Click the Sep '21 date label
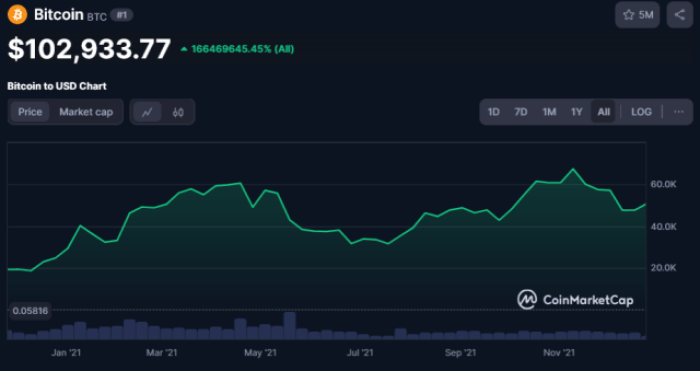Viewport: 700px width, 371px height. [460, 353]
